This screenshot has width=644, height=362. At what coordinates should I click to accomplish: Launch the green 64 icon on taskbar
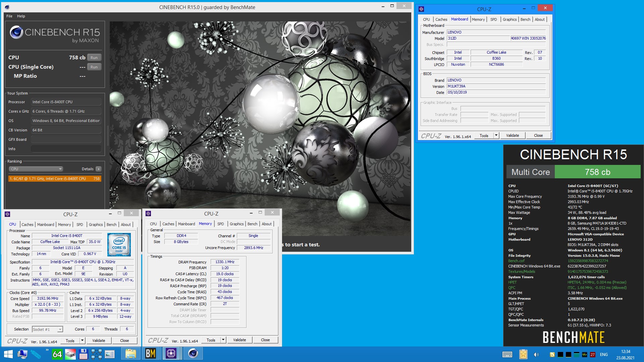(x=57, y=354)
